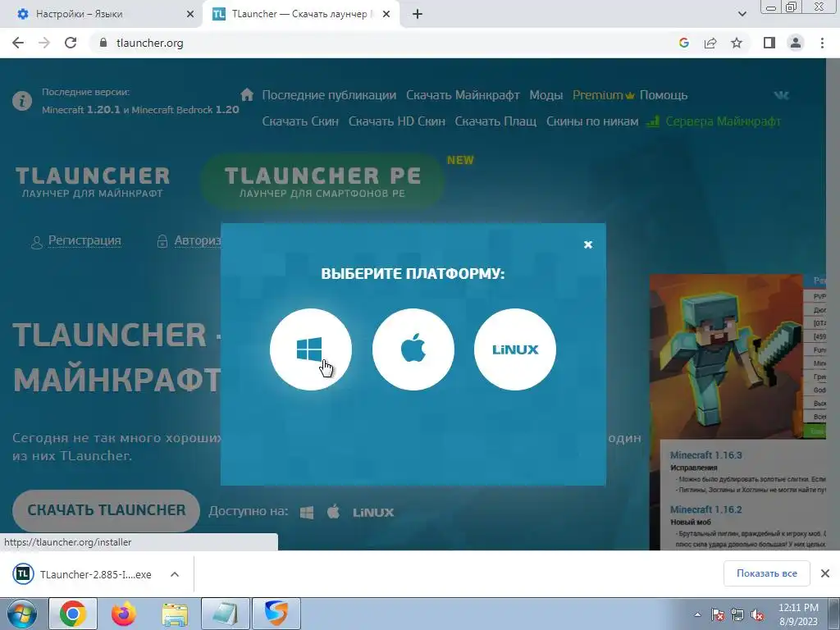Screen dimensions: 840x630
Task: Bookmark this page with the star
Action: [x=737, y=43]
